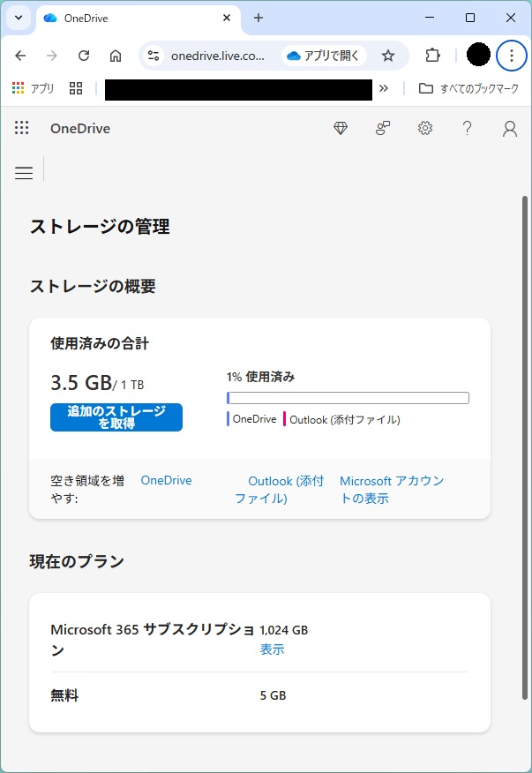This screenshot has width=532, height=773.
Task: Click the ストレージの概要 heading
Action: click(94, 286)
